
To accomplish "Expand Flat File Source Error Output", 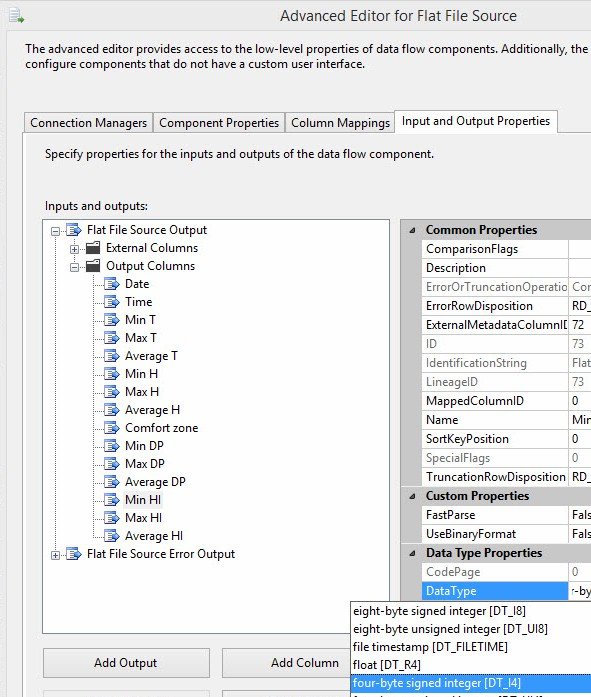I will point(55,555).
